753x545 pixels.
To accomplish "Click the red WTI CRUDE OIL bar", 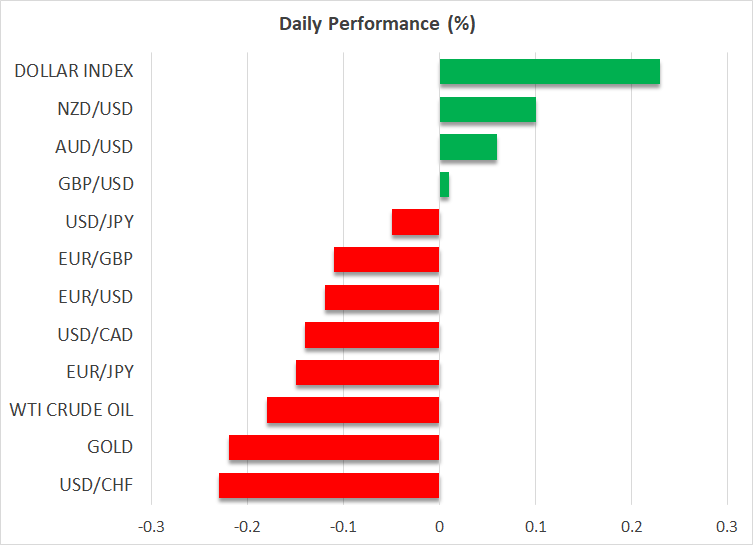I will [353, 410].
